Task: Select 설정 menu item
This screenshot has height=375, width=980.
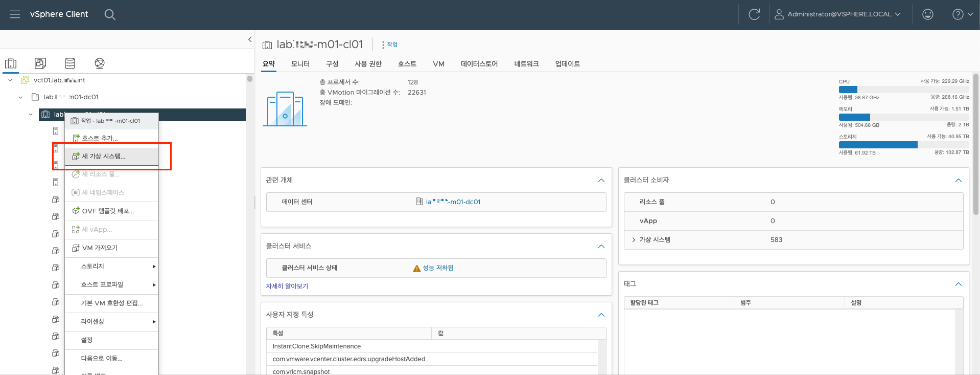Action: pyautogui.click(x=111, y=340)
